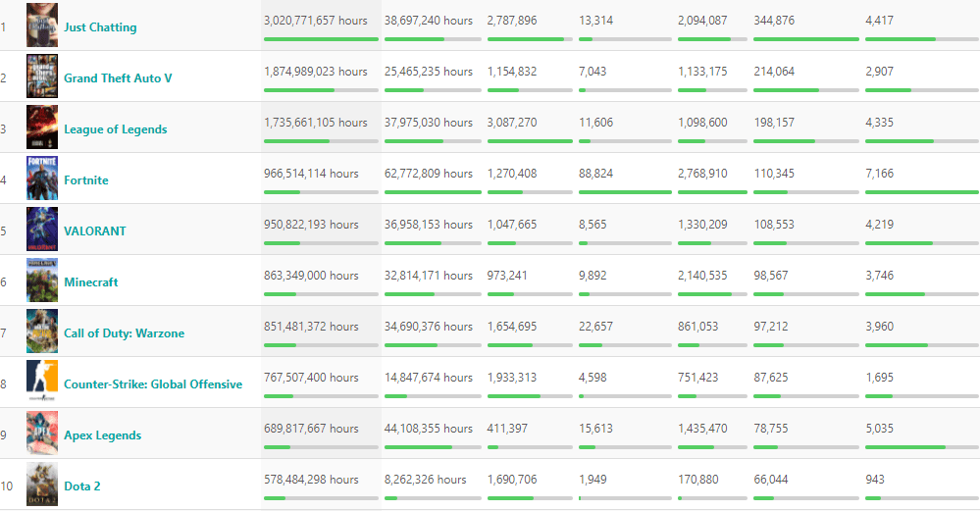Viewport: 980px width, 511px height.
Task: Visit the Fortnite game link
Action: pos(86,180)
